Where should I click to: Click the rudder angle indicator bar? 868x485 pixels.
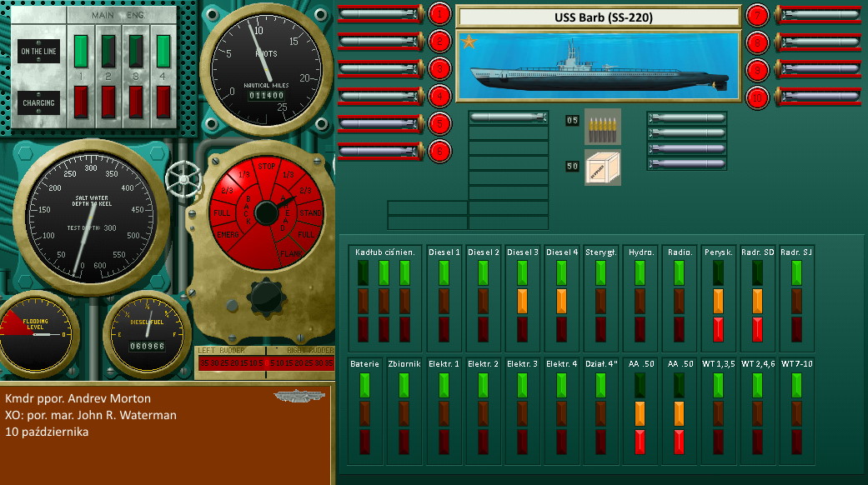263,363
